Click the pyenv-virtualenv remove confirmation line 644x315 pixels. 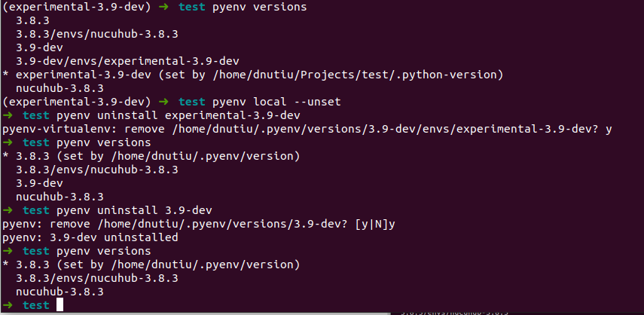click(x=307, y=129)
